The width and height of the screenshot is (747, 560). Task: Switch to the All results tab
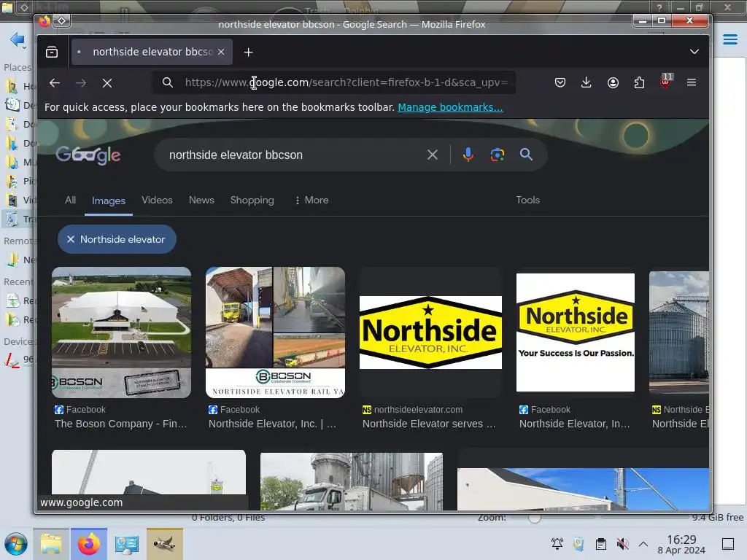[70, 200]
